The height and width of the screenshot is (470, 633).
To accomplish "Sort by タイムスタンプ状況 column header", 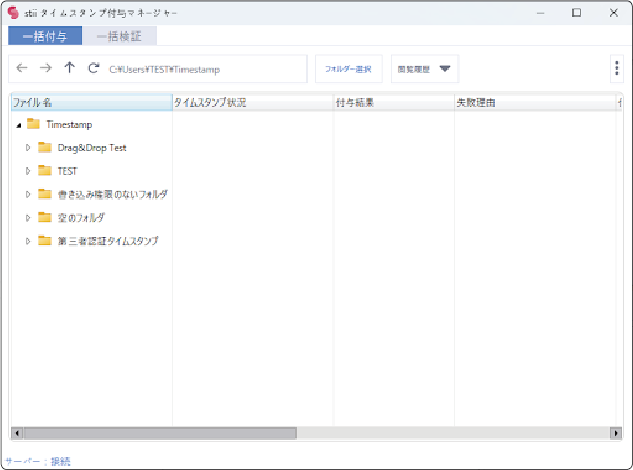I will tap(252, 102).
